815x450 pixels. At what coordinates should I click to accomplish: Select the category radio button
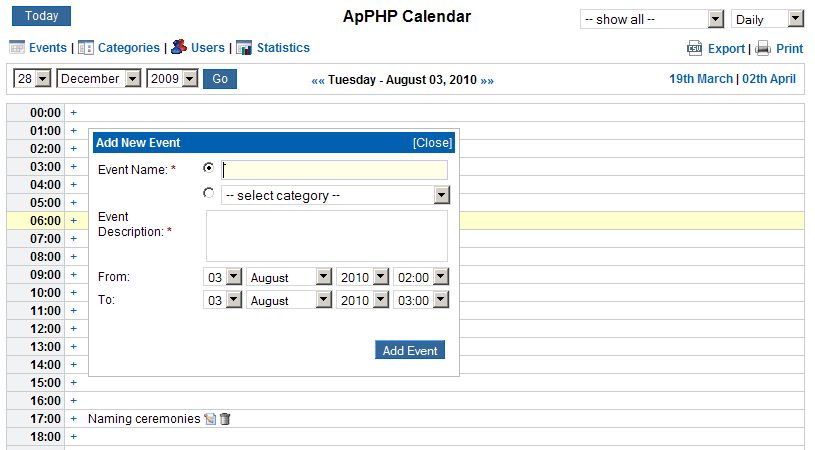[208, 194]
